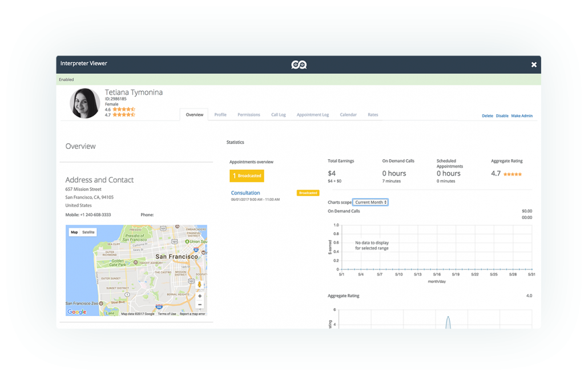Click the Make Admin link
The image size is (588, 376).
[521, 116]
